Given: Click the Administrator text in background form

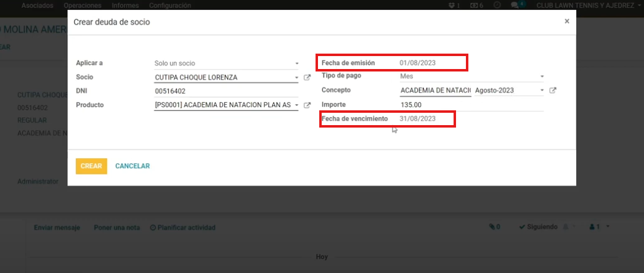Looking at the screenshot, I should 38,181.
